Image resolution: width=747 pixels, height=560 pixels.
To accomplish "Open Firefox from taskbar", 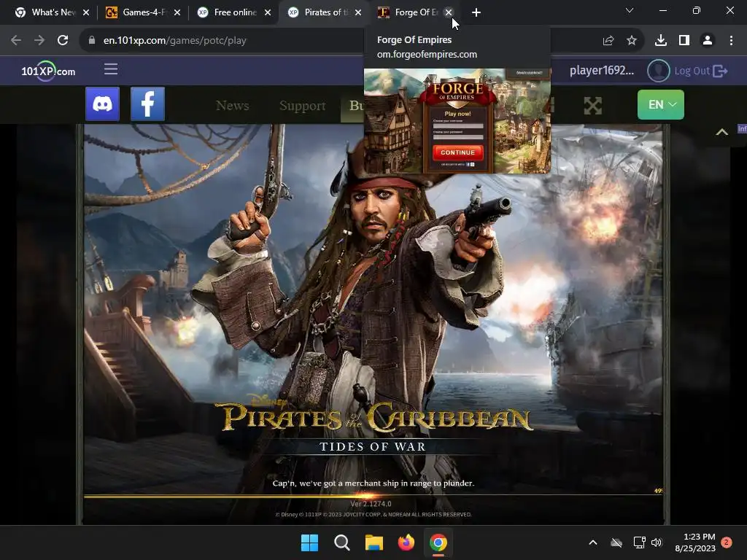I will (x=406, y=542).
